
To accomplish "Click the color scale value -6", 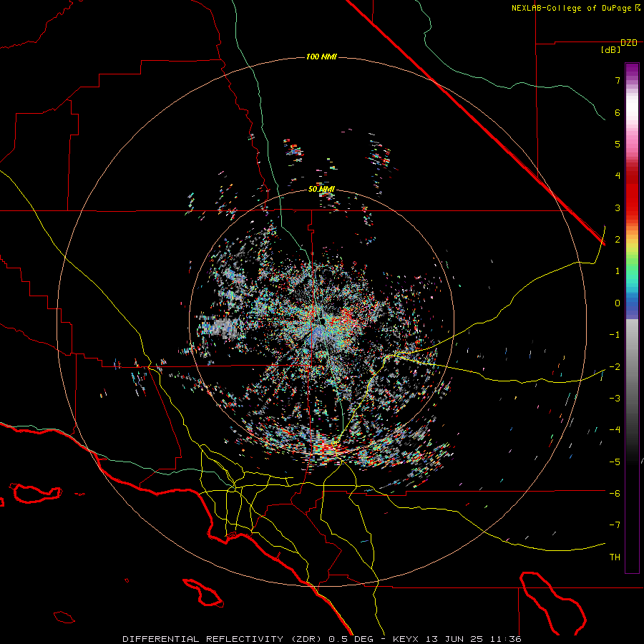I will (x=615, y=493).
